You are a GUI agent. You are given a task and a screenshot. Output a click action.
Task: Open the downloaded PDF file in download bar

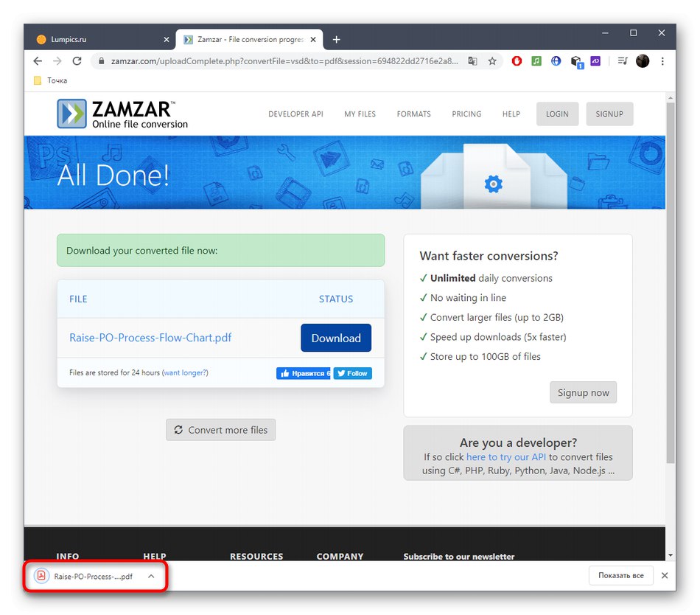coord(85,576)
